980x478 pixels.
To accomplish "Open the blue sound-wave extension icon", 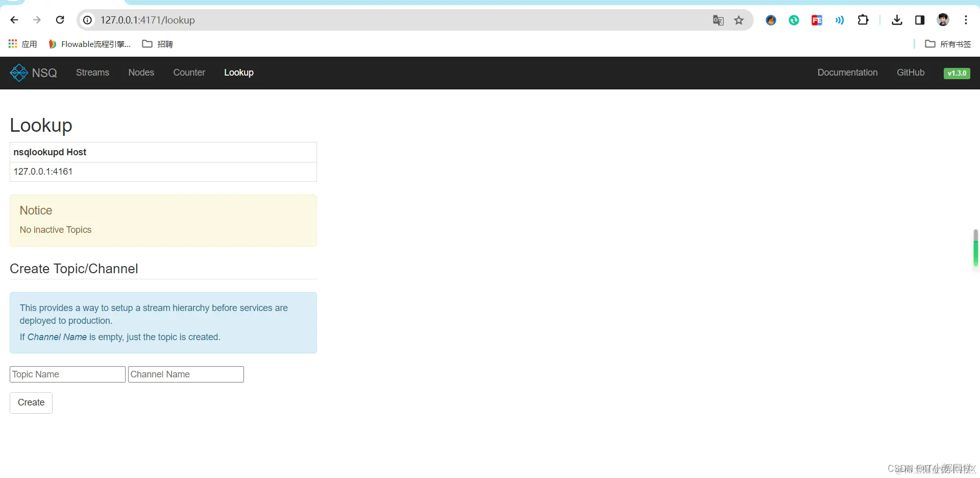I will pos(840,20).
